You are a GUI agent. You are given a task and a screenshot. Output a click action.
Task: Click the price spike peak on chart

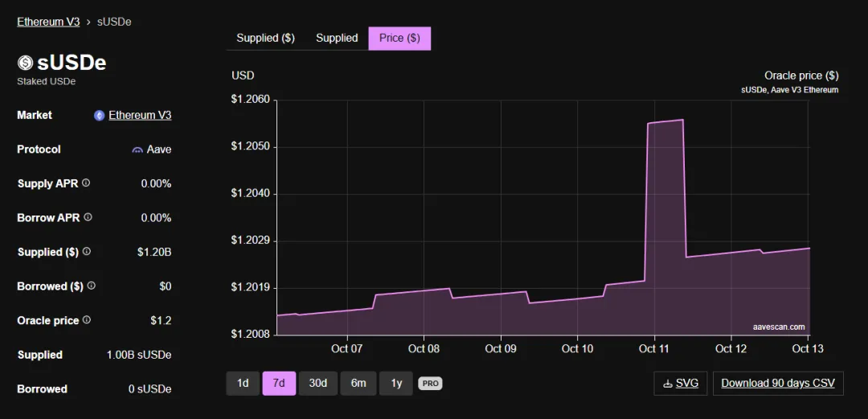tap(682, 120)
